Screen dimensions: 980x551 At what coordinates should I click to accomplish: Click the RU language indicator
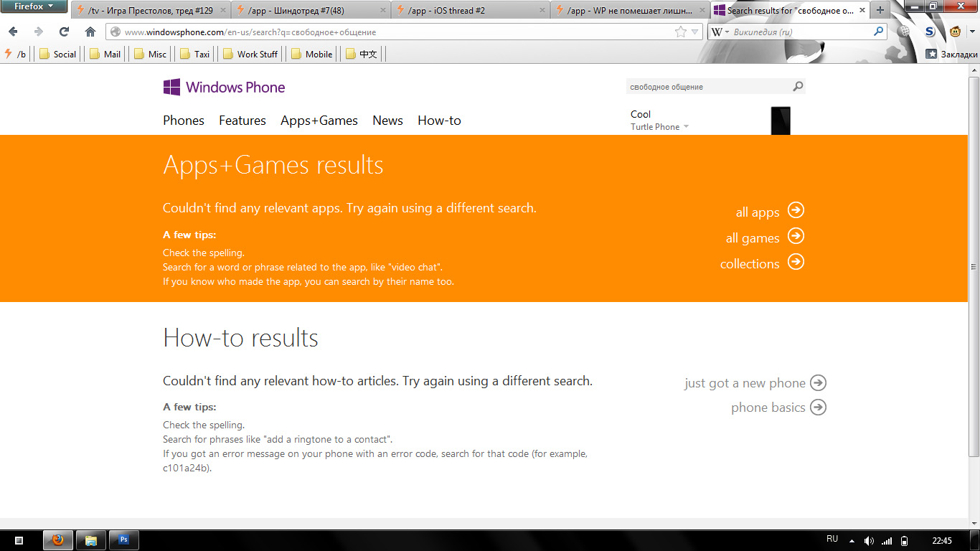(832, 540)
